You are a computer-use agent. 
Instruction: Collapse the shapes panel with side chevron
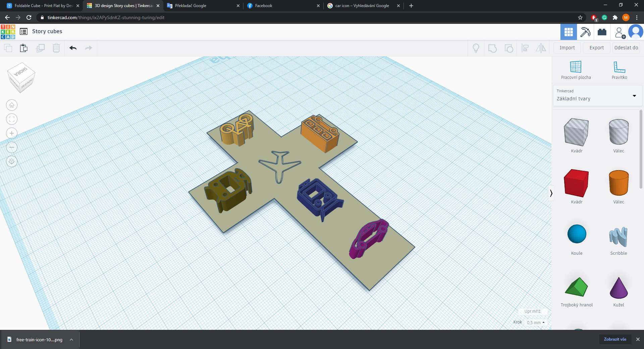pos(551,193)
